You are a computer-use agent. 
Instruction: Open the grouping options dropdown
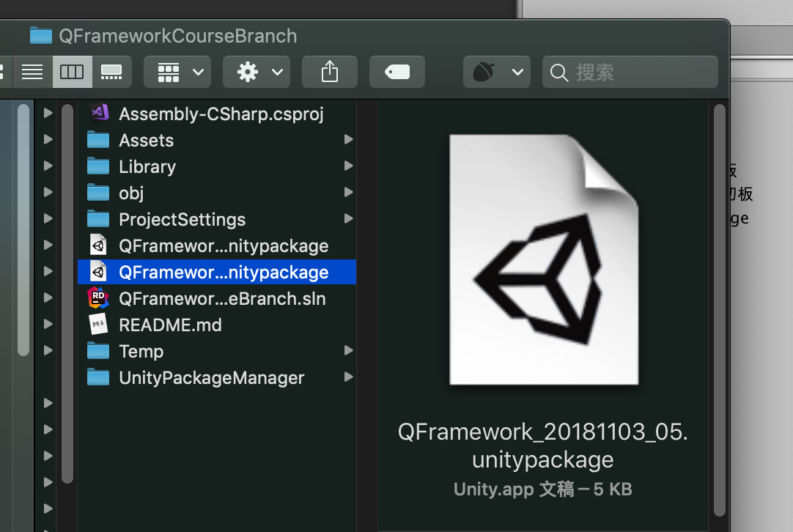click(177, 71)
